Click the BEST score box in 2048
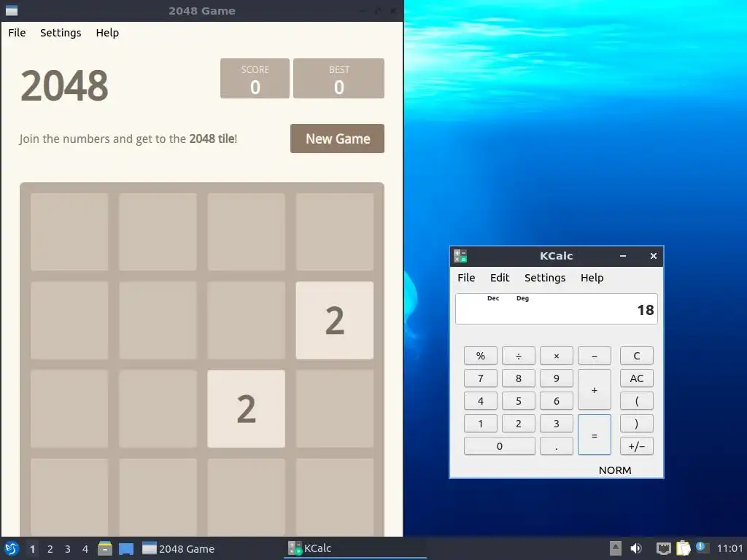Viewport: 747px width, 560px height. click(338, 79)
